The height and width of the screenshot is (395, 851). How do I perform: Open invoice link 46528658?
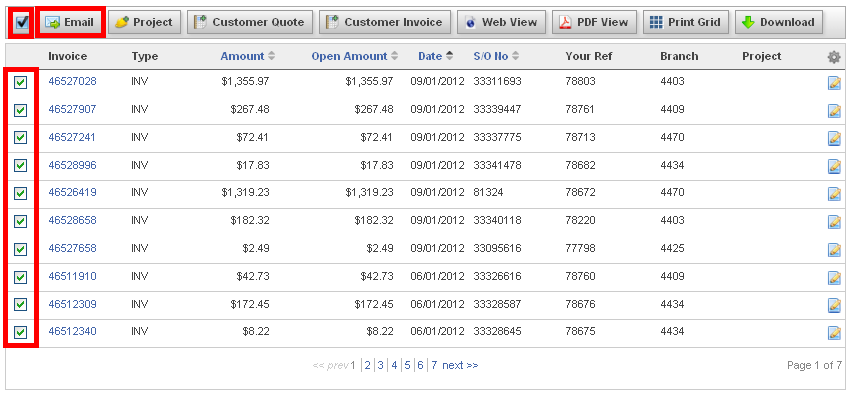tap(72, 220)
